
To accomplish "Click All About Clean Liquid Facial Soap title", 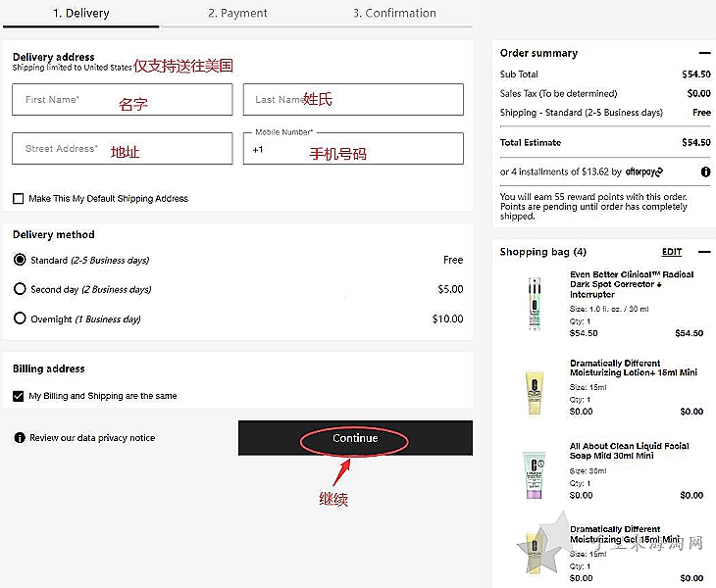I will [630, 451].
